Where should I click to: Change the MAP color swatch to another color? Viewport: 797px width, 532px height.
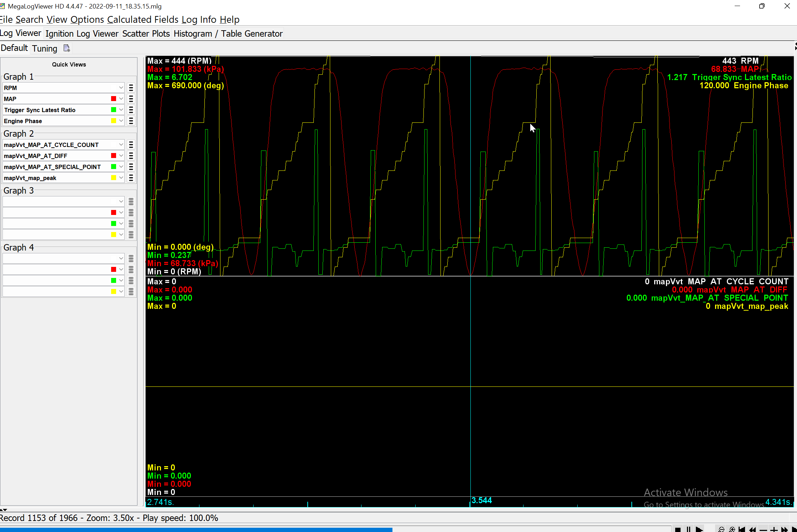pos(113,99)
